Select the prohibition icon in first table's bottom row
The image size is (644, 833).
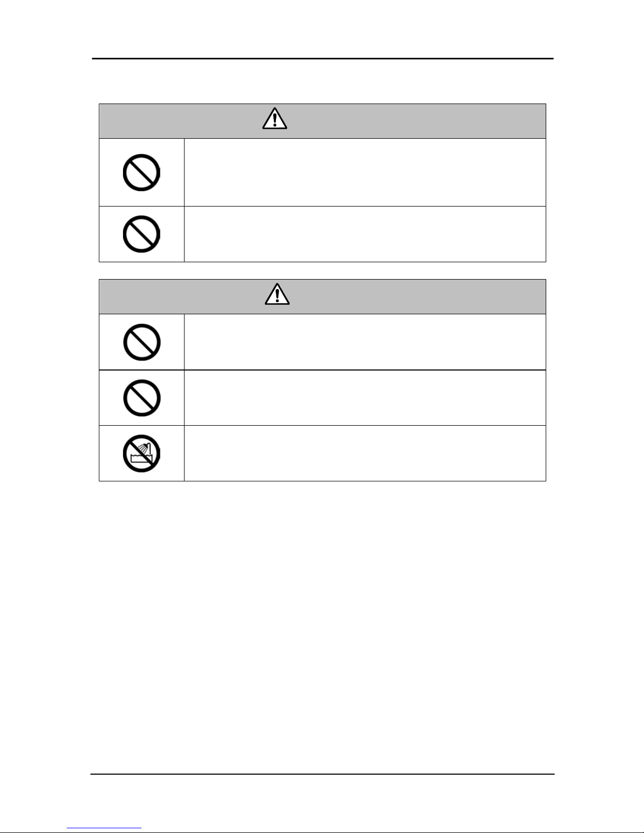[141, 234]
